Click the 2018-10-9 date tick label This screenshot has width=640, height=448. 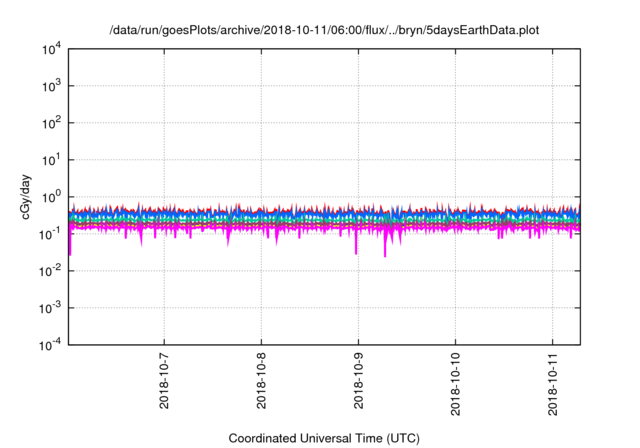358,381
